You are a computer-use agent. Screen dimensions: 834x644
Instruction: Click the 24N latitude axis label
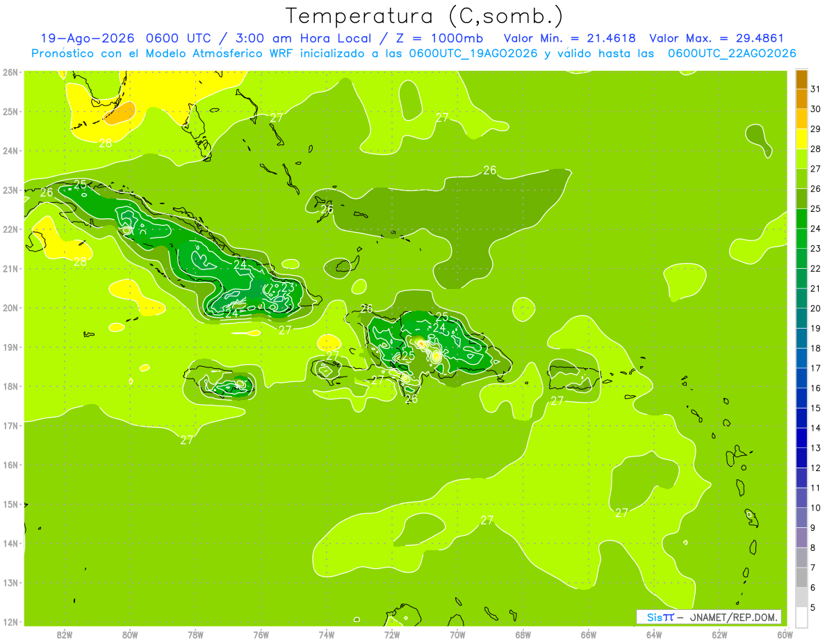10,151
